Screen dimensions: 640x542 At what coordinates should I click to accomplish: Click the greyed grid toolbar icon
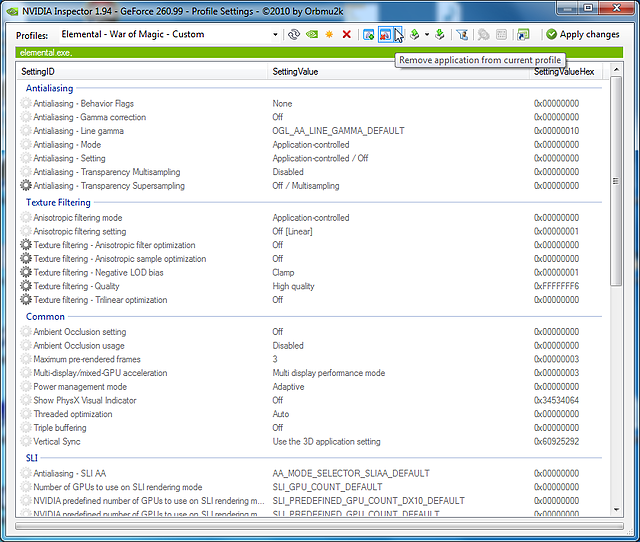click(501, 35)
